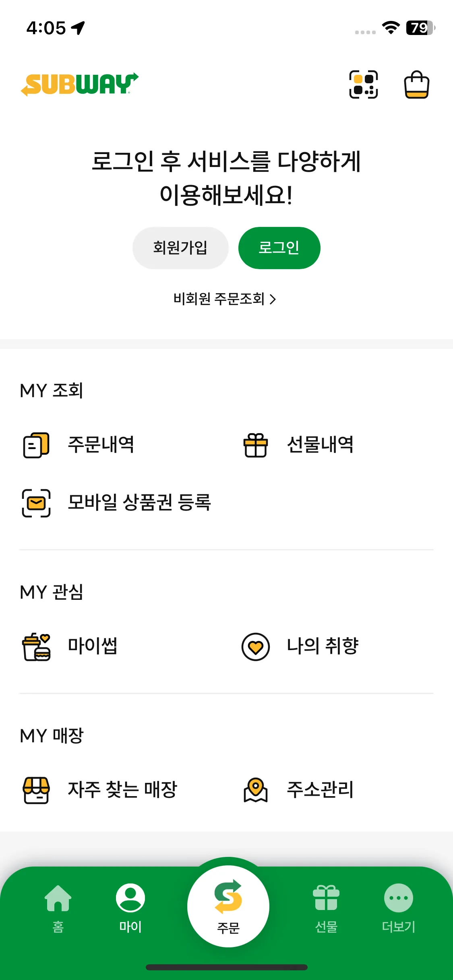453x980 pixels.
Task: Open 주소관리 address pin icon
Action: [255, 790]
